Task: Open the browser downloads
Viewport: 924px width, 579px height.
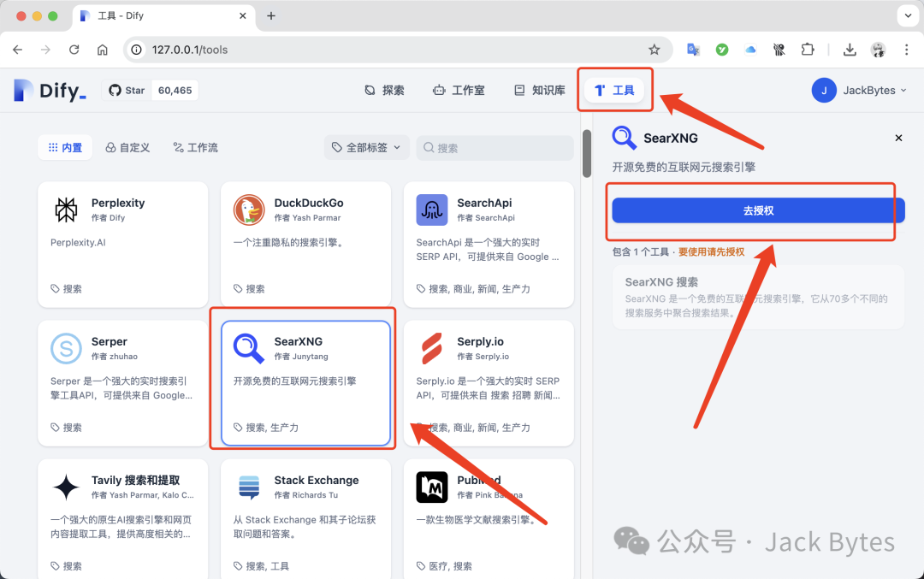Action: [x=850, y=50]
